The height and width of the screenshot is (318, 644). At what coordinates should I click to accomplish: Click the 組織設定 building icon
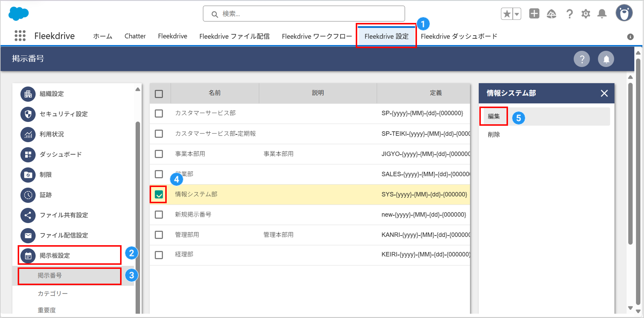pyautogui.click(x=28, y=94)
